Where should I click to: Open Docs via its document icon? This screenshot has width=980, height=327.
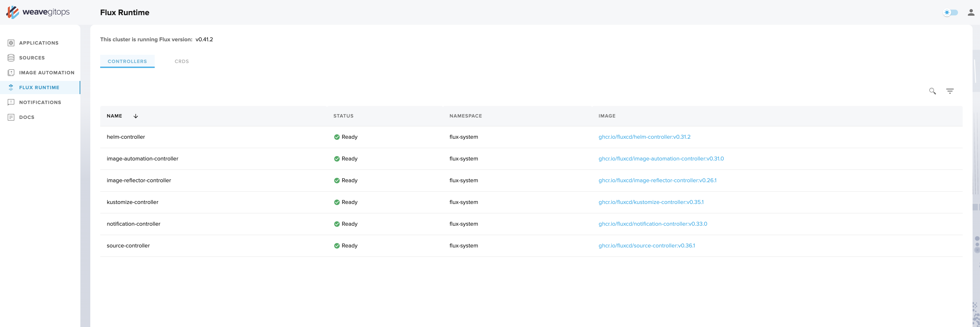pos(11,117)
